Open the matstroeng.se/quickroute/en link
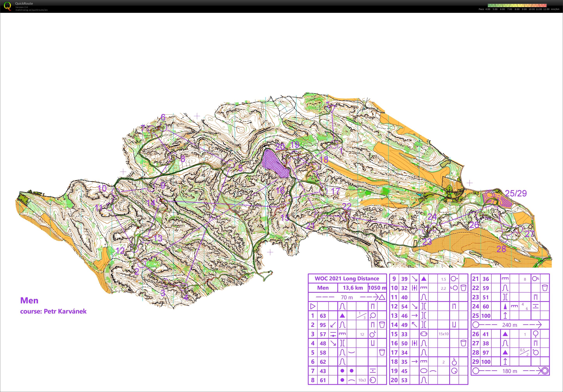Image resolution: width=563 pixels, height=392 pixels. 32,10
